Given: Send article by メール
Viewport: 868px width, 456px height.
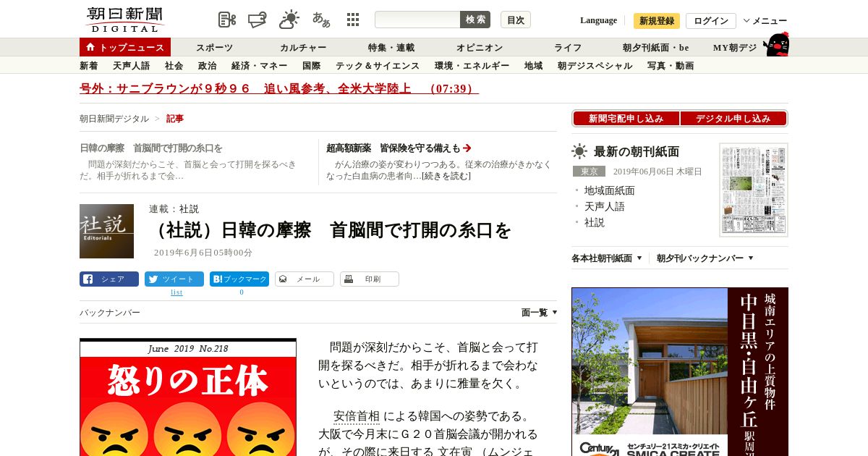Looking at the screenshot, I should coord(305,279).
